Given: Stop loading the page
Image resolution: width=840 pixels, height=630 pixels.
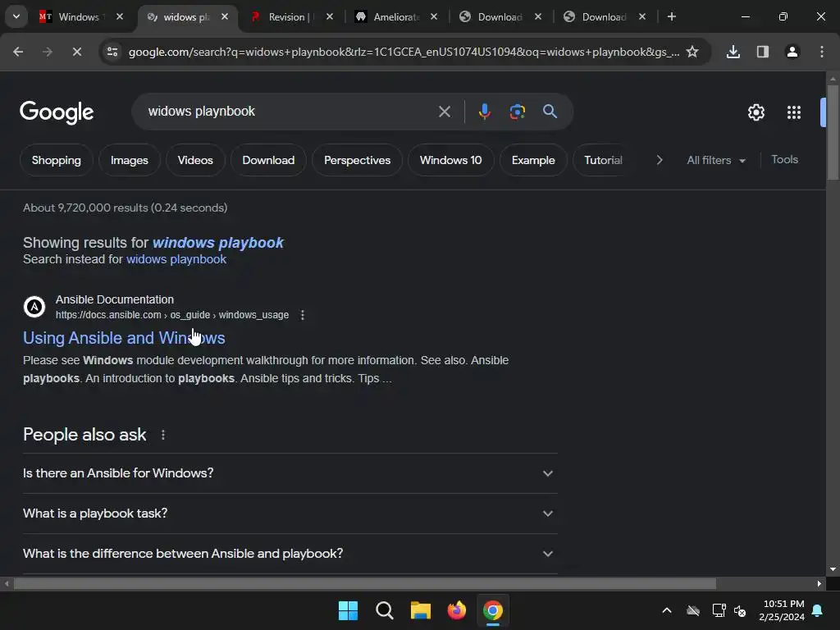Looking at the screenshot, I should 76,52.
